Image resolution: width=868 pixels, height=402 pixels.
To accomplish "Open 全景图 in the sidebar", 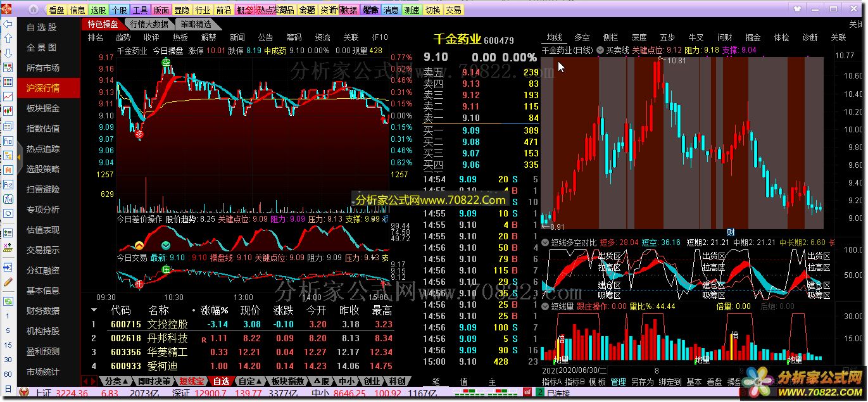I will (41, 47).
